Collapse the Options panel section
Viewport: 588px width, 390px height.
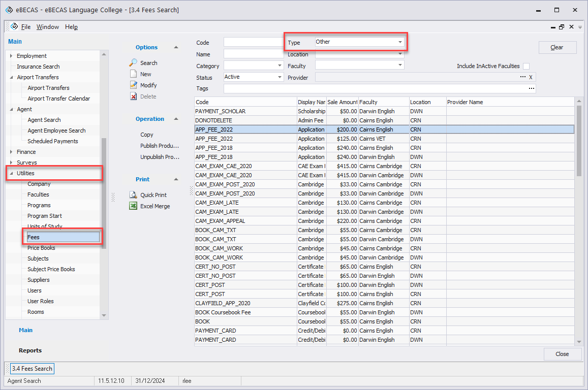pyautogui.click(x=176, y=47)
